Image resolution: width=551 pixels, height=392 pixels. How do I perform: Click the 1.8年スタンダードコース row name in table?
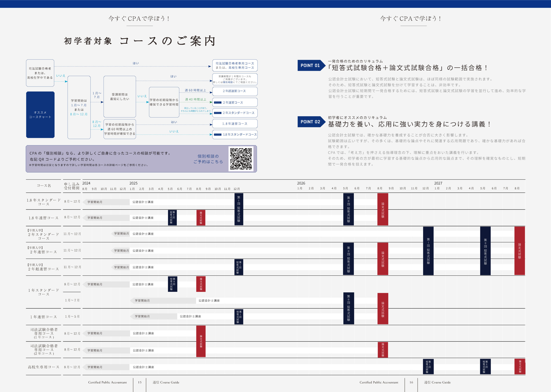point(44,202)
